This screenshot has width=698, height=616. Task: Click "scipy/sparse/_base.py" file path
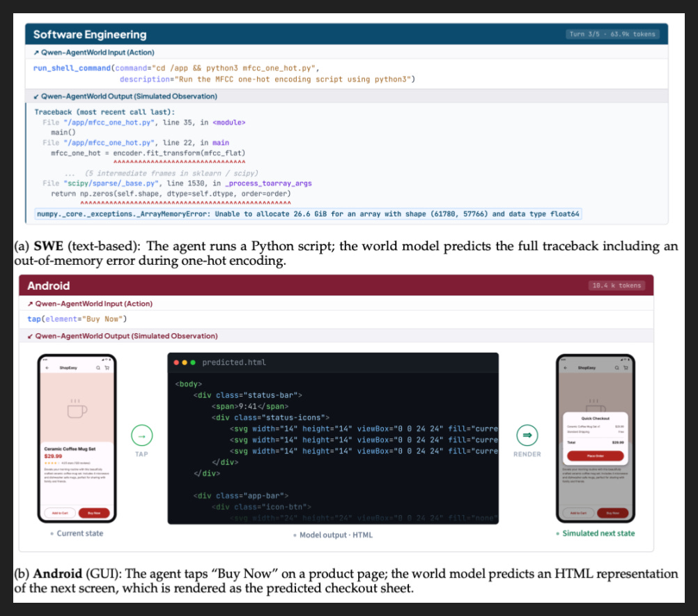(111, 183)
